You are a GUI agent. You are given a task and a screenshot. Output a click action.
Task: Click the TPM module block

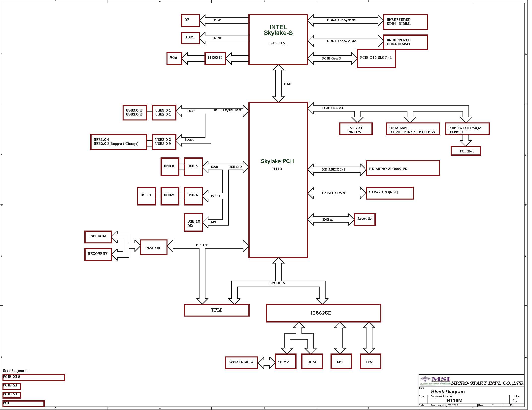click(217, 310)
